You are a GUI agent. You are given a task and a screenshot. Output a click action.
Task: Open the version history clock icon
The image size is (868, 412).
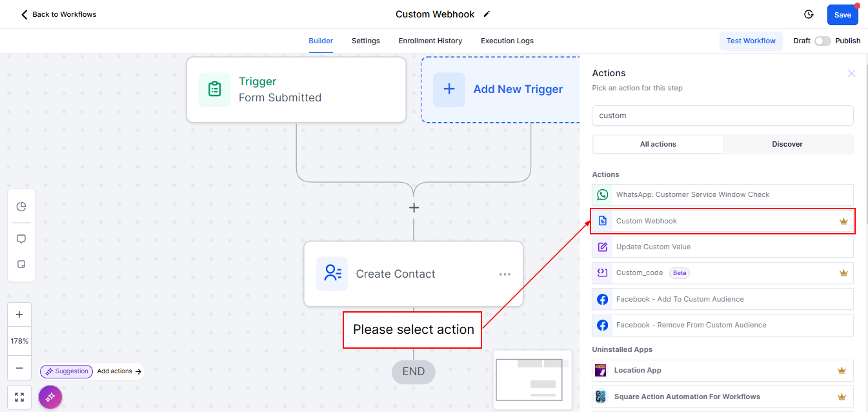pyautogui.click(x=809, y=14)
